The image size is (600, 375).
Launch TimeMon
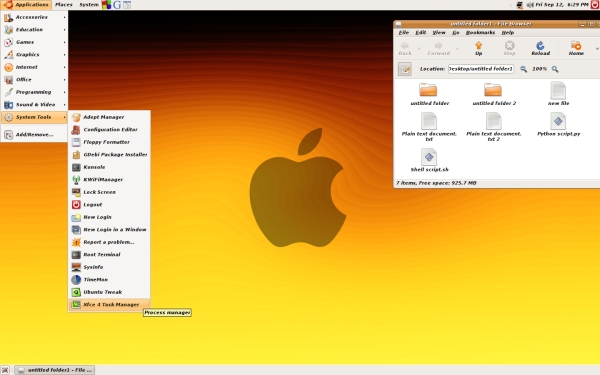point(109,280)
